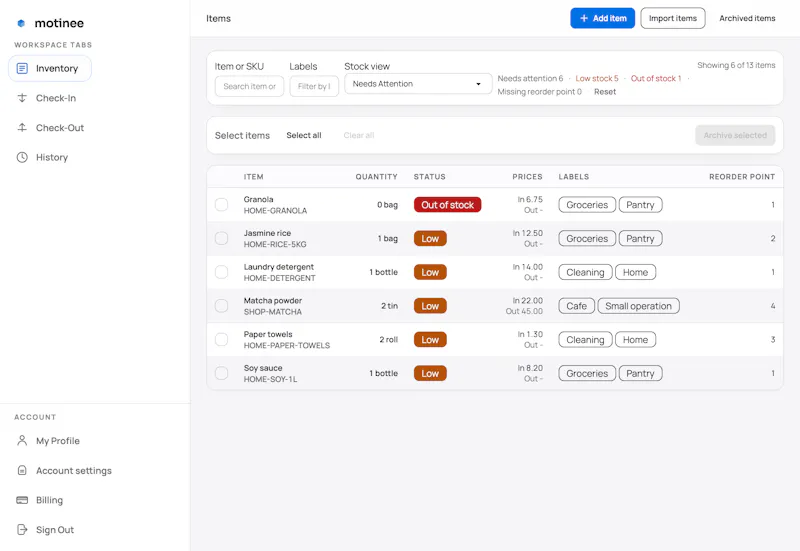
Task: Check the Paper towels row checkbox
Action: (221, 339)
